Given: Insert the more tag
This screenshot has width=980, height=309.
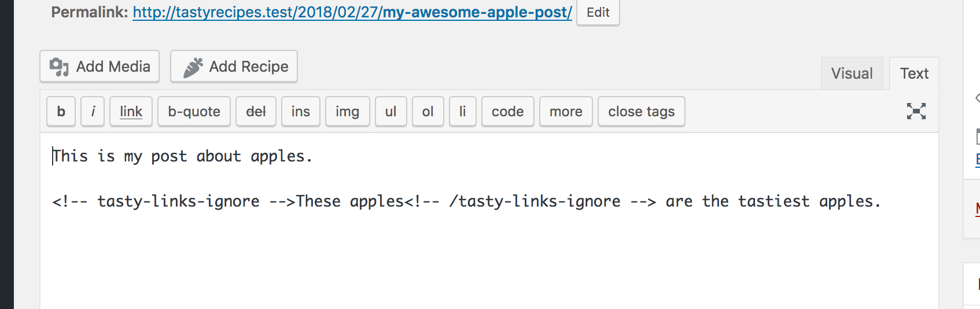Looking at the screenshot, I should point(566,112).
